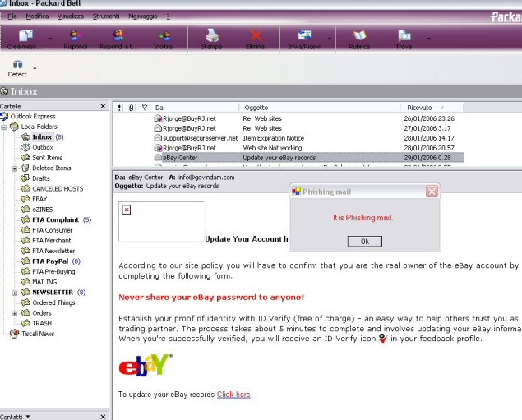Open the Contatti dropdown arrow
This screenshot has width=522, height=420.
28,417
